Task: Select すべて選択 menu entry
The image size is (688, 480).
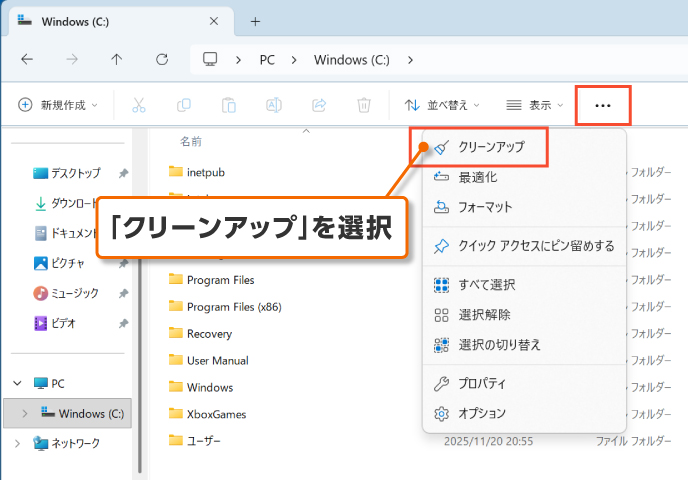Action: [x=486, y=285]
